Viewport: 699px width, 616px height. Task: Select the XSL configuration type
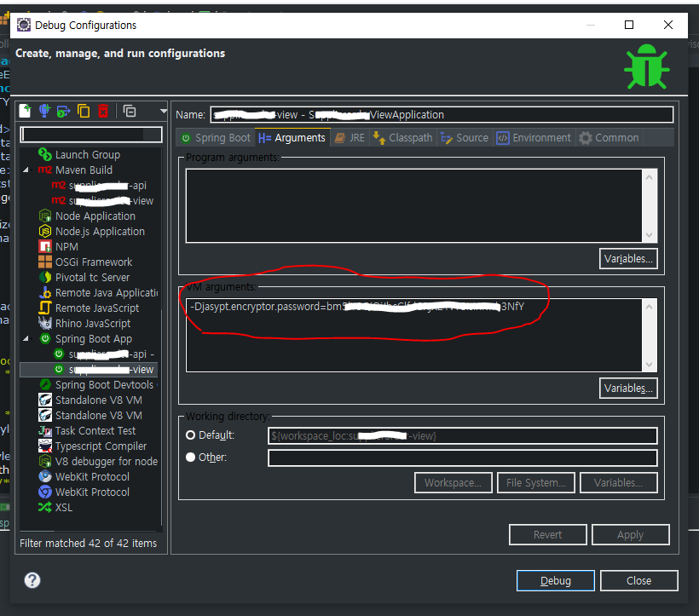(64, 507)
